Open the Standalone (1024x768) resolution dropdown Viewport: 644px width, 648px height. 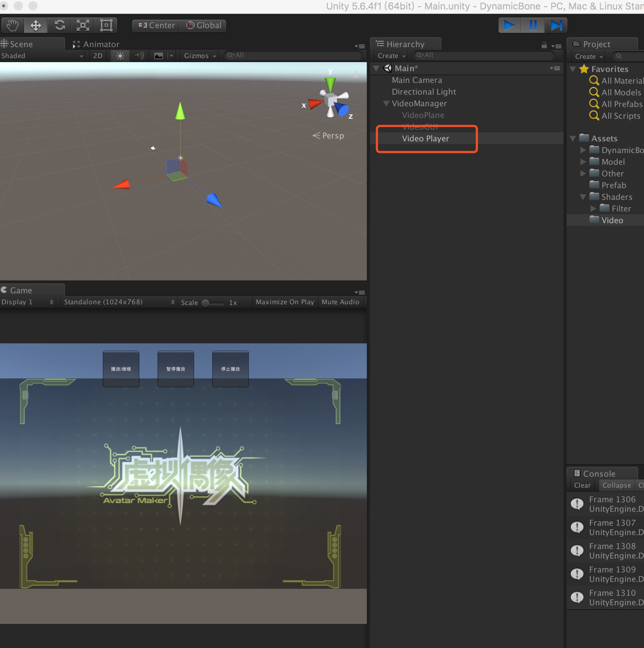coord(118,302)
